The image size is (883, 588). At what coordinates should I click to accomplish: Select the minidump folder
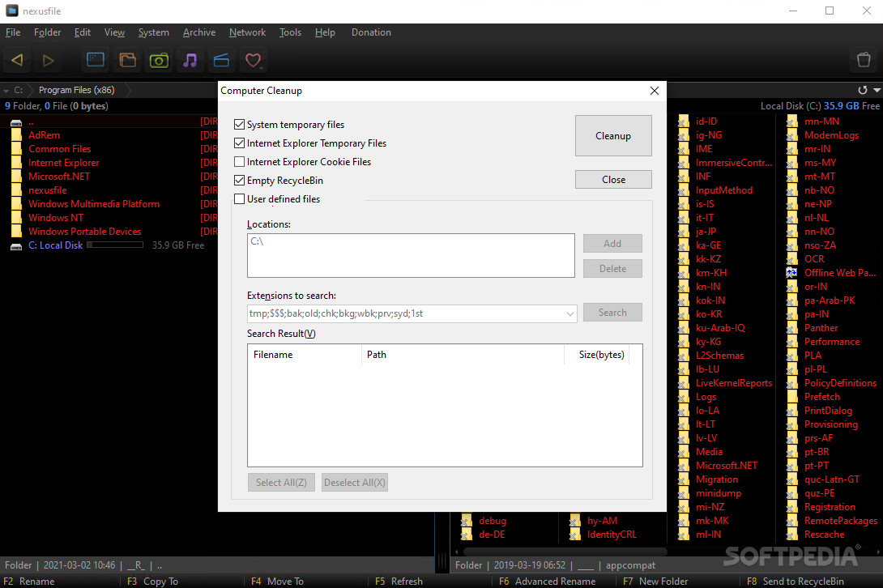[719, 492]
